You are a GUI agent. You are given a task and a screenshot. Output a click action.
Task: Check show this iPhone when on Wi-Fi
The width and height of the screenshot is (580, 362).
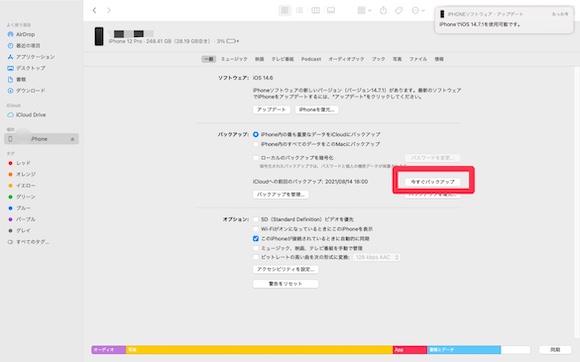(256, 229)
